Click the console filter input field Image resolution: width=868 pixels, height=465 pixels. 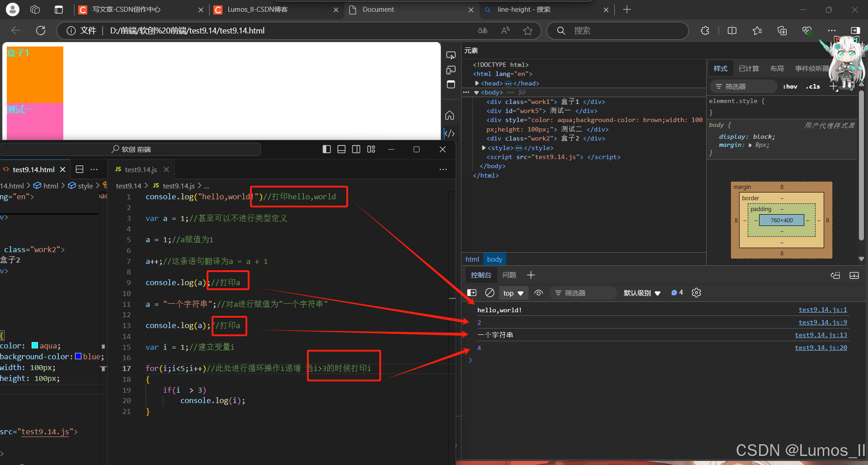tap(583, 293)
